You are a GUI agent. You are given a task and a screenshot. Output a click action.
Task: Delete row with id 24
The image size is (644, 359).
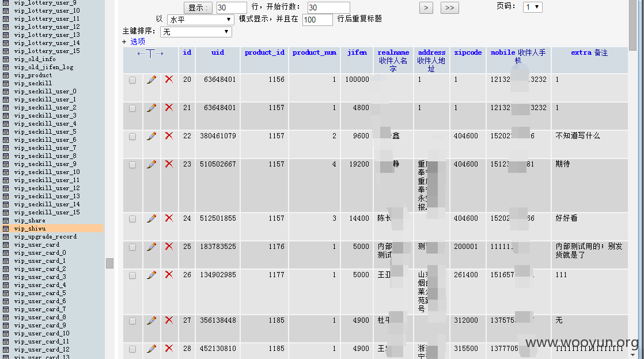click(x=169, y=218)
